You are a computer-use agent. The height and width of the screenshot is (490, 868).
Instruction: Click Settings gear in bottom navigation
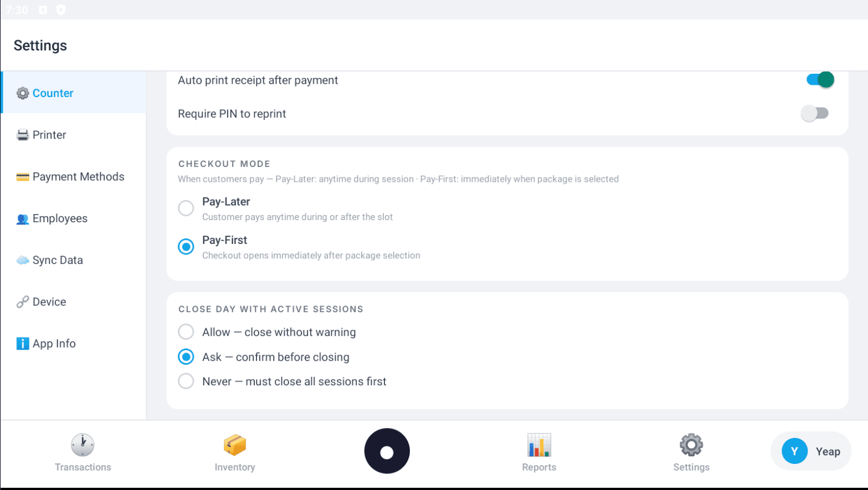691,445
